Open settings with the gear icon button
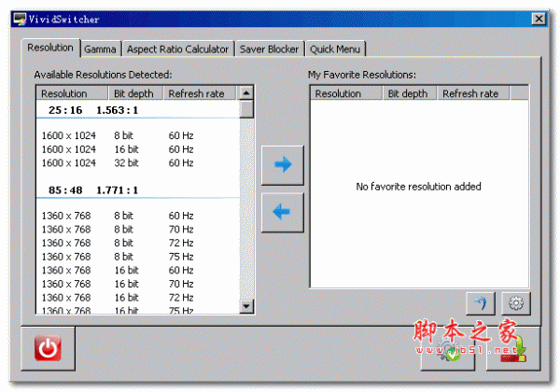 [x=516, y=303]
